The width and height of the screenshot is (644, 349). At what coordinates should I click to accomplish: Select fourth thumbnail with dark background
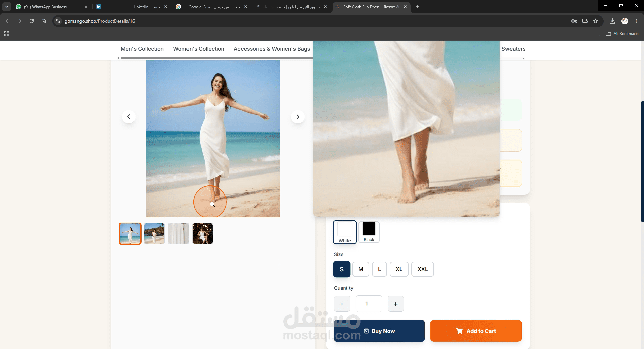click(203, 234)
